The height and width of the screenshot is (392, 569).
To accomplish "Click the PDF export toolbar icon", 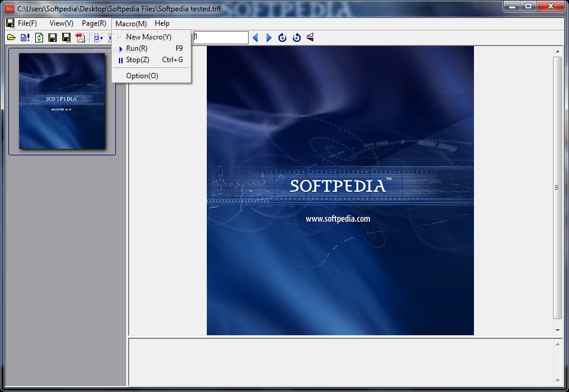I will (x=80, y=38).
